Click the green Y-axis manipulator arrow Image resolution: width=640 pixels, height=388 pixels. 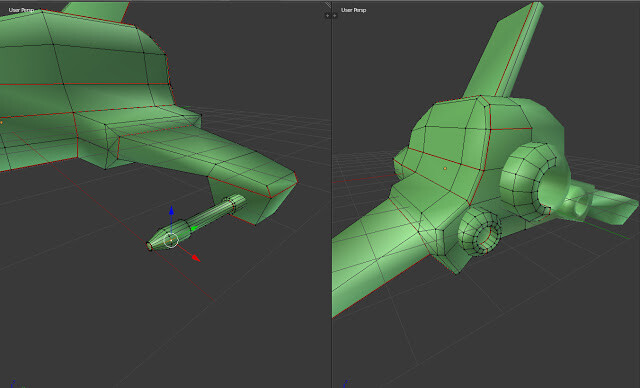coord(194,228)
